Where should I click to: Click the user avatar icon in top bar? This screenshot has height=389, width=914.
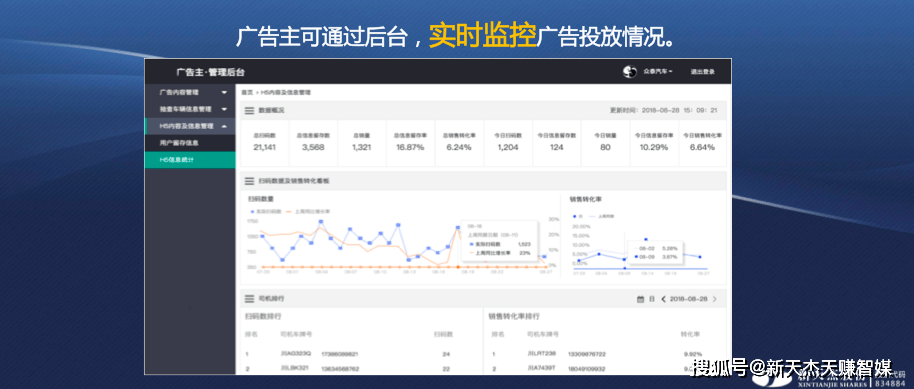(x=630, y=72)
